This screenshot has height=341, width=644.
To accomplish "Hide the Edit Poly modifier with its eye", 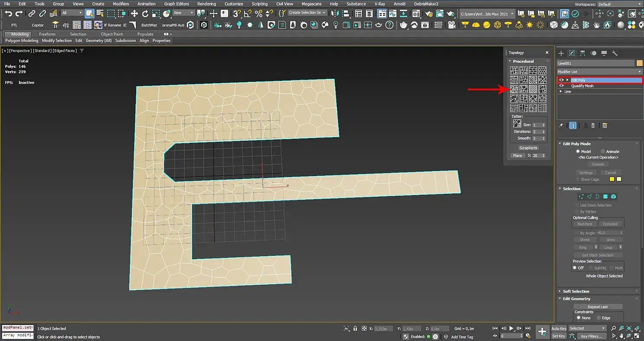I will (561, 80).
